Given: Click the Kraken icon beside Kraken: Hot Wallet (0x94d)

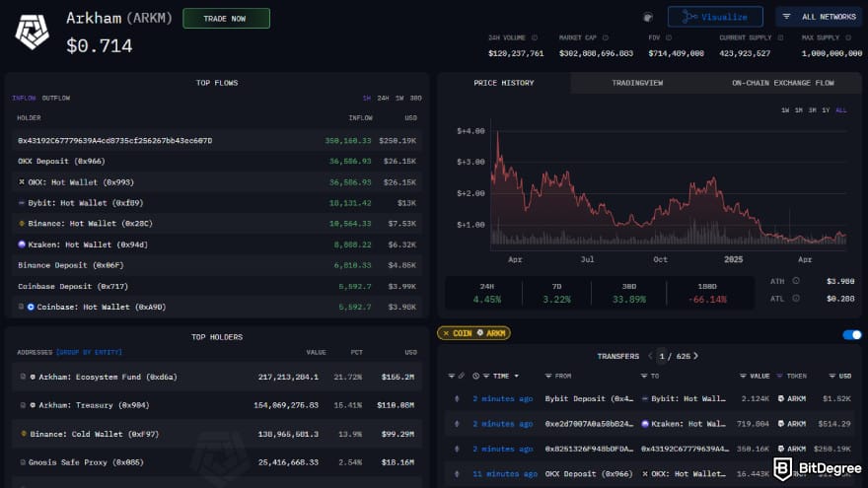Looking at the screenshot, I should click(22, 244).
